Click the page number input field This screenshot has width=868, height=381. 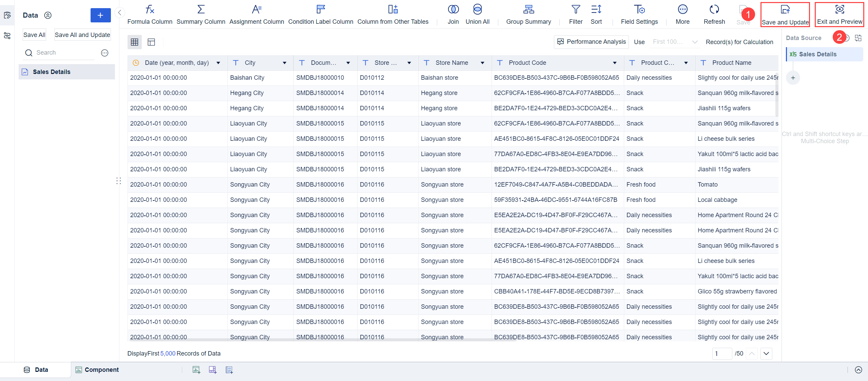721,354
